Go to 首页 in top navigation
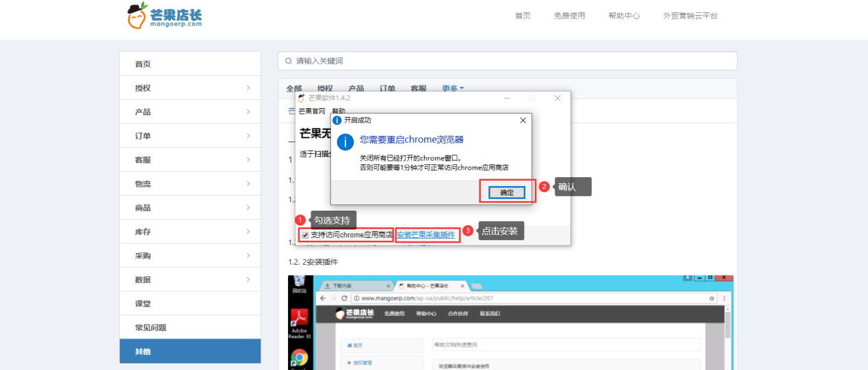 click(523, 16)
